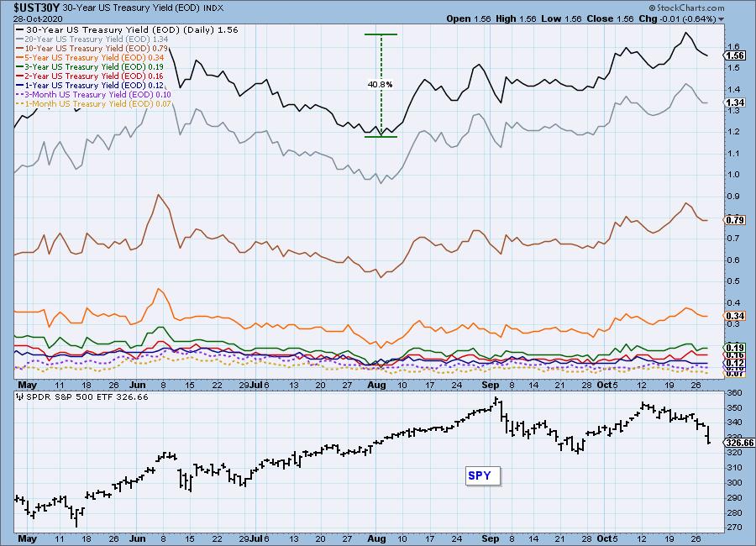
Task: Select the 10-Year US Treasury Yield legend entry
Action: pyautogui.click(x=92, y=48)
